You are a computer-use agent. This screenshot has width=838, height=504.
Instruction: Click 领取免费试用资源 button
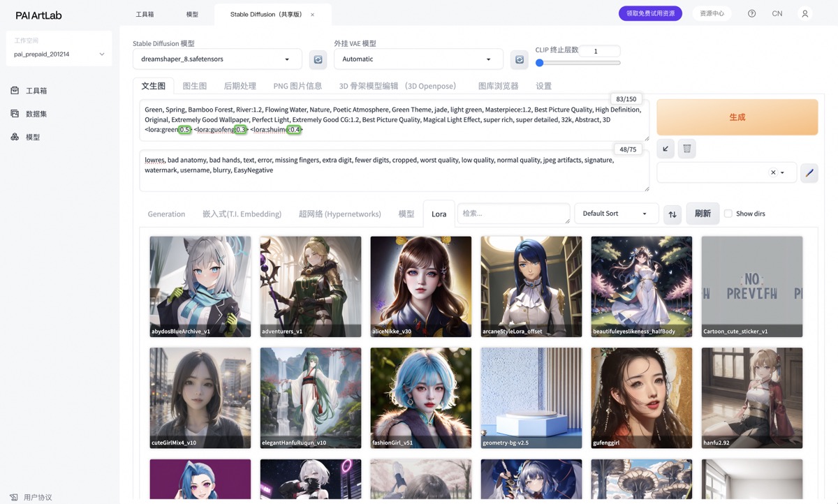click(x=650, y=13)
